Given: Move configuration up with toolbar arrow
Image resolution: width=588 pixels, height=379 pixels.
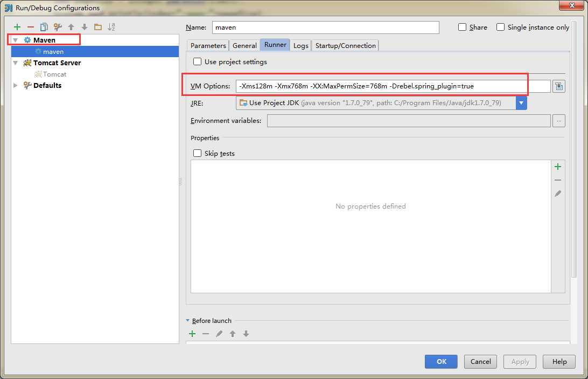Looking at the screenshot, I should pos(71,27).
